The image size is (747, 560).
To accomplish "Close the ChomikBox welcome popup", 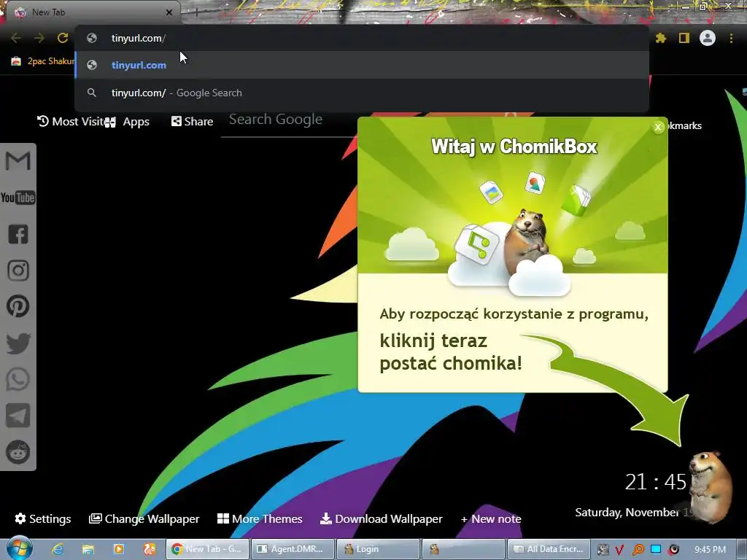I will tap(658, 127).
